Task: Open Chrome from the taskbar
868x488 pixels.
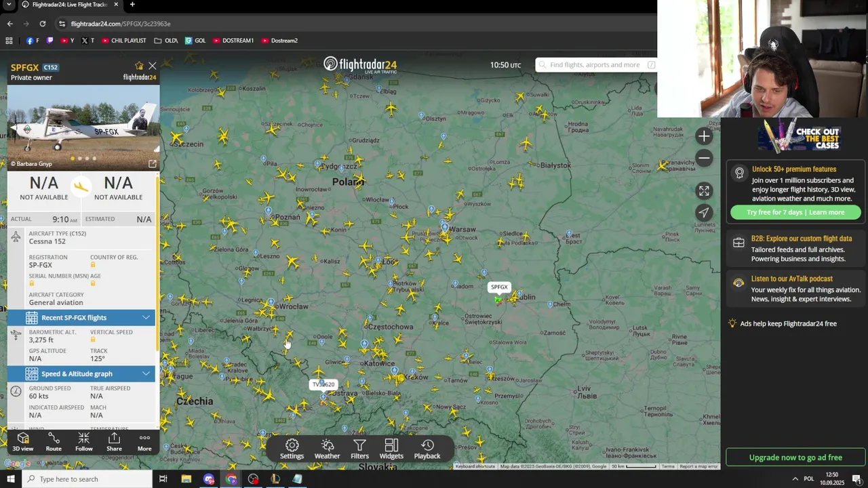Action: (x=231, y=479)
